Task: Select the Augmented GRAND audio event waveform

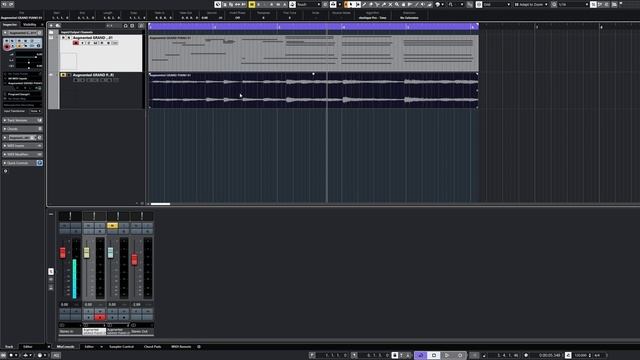Action: click(313, 91)
